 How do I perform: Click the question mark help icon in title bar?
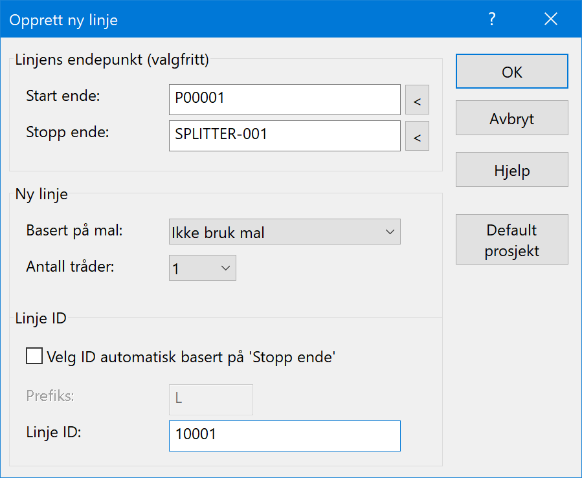tap(492, 19)
